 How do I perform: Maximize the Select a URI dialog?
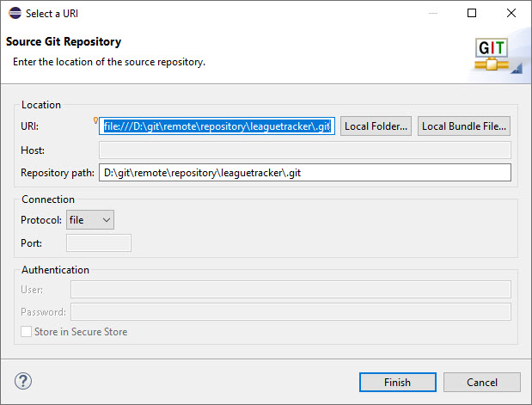(x=472, y=13)
